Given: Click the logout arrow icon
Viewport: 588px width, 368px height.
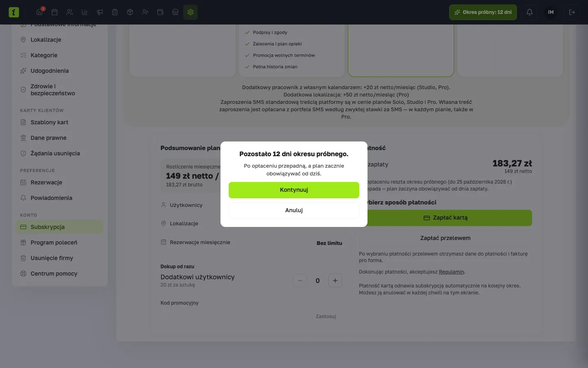Looking at the screenshot, I should coord(572,12).
